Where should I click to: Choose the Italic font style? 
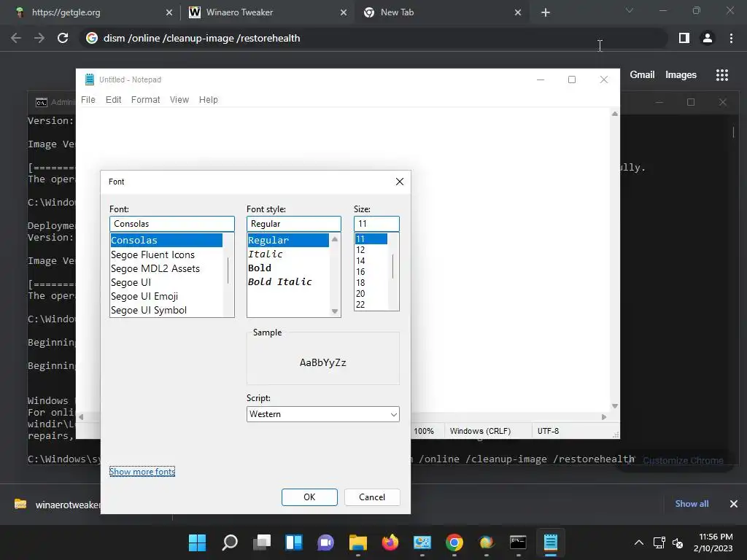pyautogui.click(x=287, y=254)
